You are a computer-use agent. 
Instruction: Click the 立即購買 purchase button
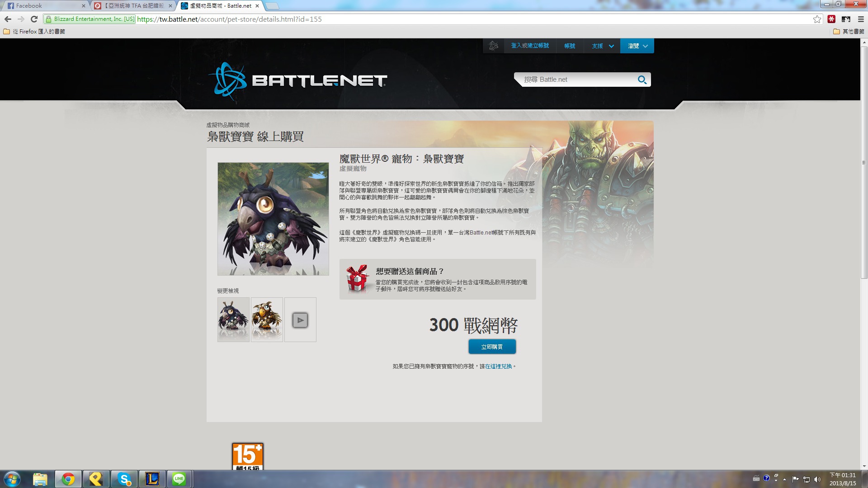point(492,347)
